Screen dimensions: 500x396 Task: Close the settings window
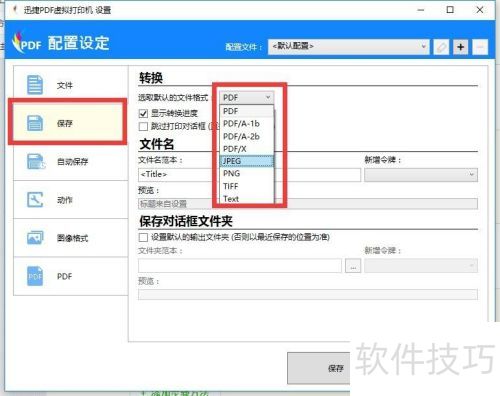[x=480, y=10]
